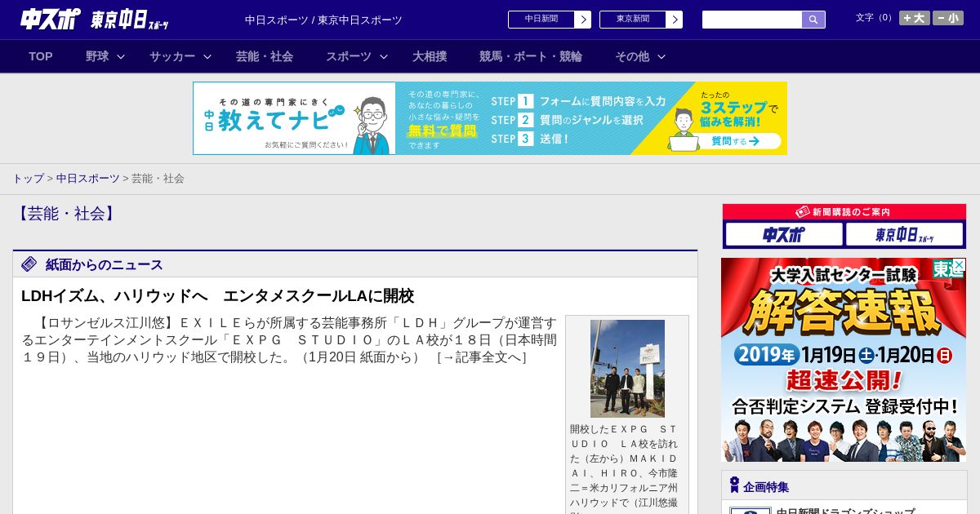Go to トップ breadcrumb link
This screenshot has height=514, width=980.
point(28,178)
